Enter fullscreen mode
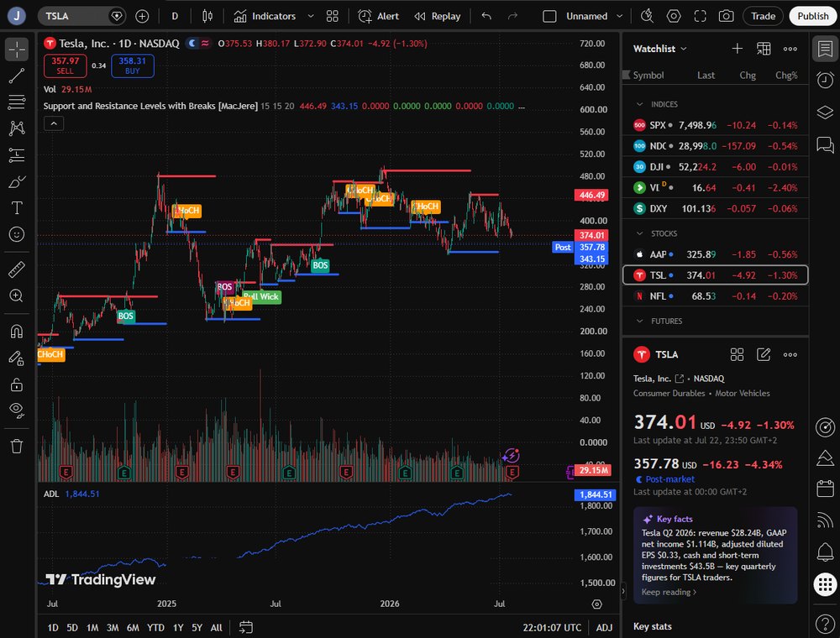Viewport: 840px width, 638px height. tap(701, 16)
